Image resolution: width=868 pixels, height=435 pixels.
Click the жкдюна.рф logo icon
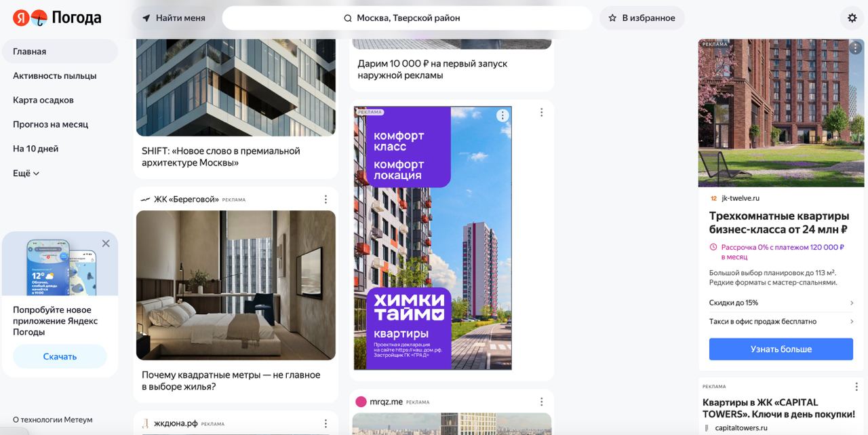[x=145, y=423]
